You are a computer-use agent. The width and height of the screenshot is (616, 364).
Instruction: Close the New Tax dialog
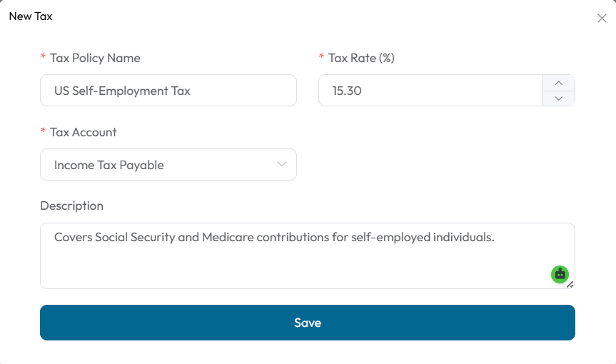point(602,19)
